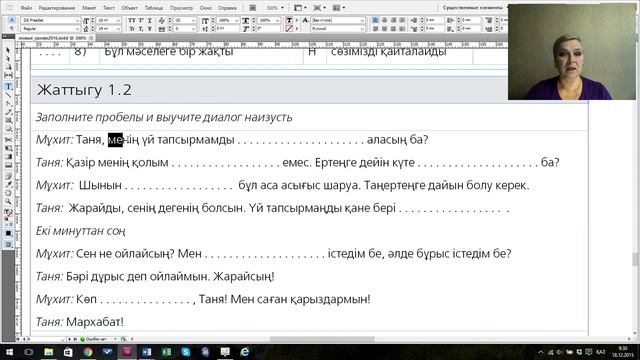Select the Rectangle Frame tool
640x360 pixels.
point(8,121)
